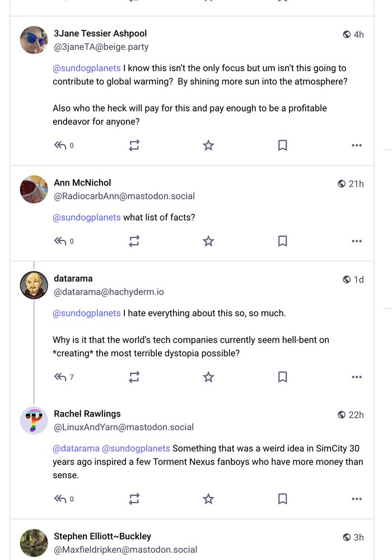
Task: Open more menu on datarama's post
Action: point(357,377)
